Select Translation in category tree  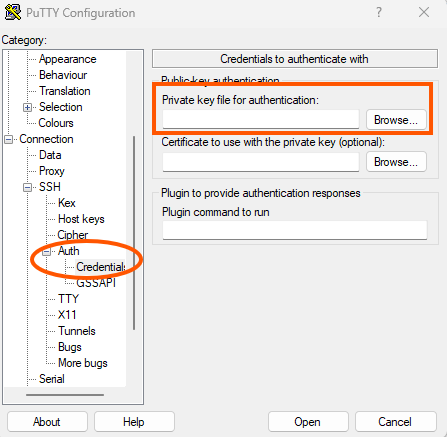click(65, 91)
